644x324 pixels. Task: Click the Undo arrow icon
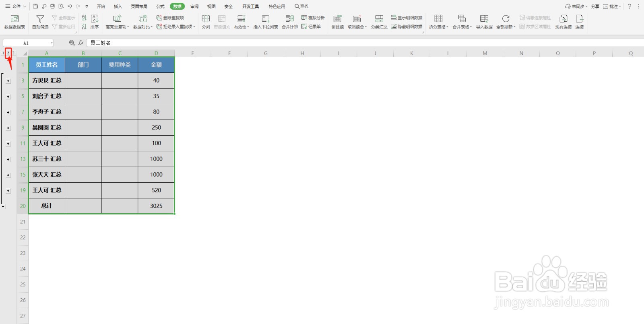click(70, 6)
